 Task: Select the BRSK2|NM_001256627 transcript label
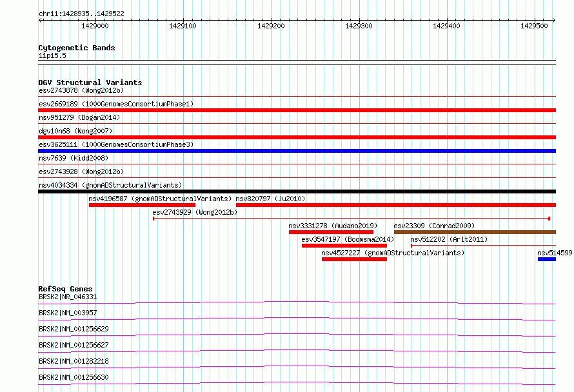point(74,345)
